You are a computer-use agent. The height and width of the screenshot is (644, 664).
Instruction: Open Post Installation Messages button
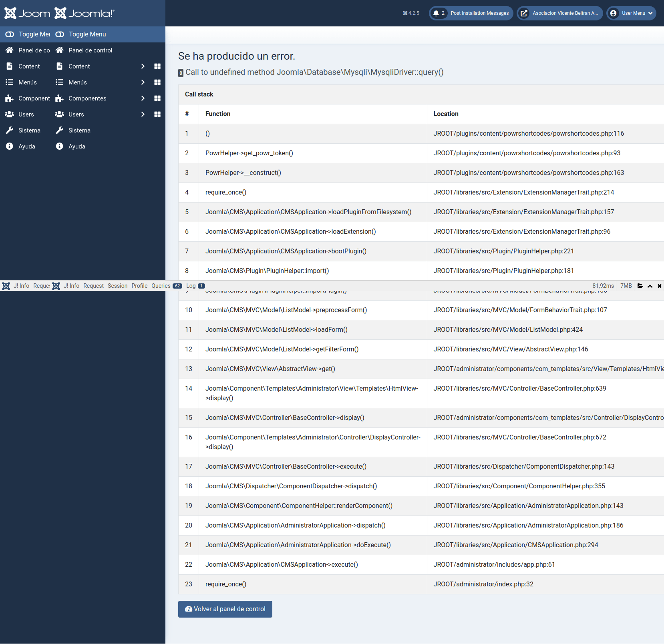(471, 13)
